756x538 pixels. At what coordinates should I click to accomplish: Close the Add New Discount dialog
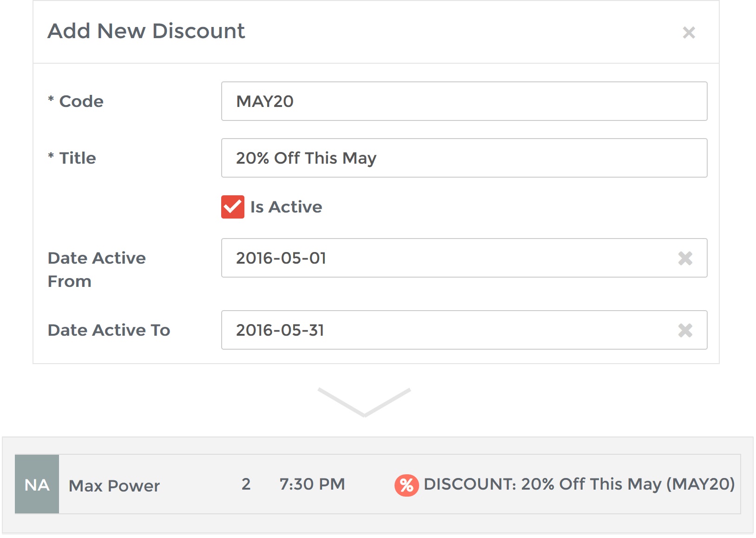[x=689, y=33]
